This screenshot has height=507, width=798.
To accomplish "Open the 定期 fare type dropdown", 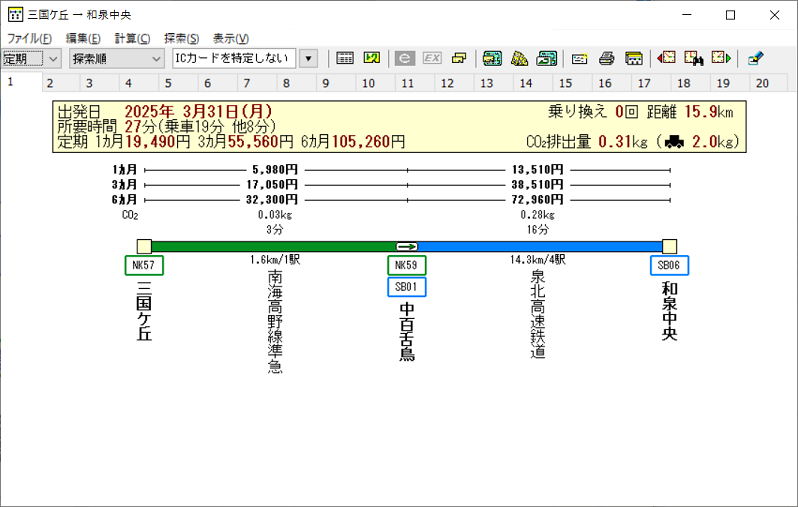I will 32,59.
